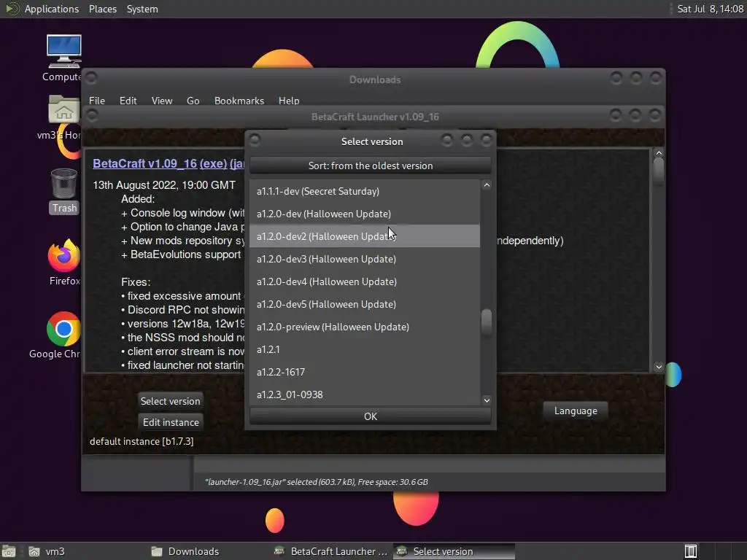The width and height of the screenshot is (747, 560).
Task: Click the workspace switcher icon in bottom panel
Action: click(x=691, y=551)
